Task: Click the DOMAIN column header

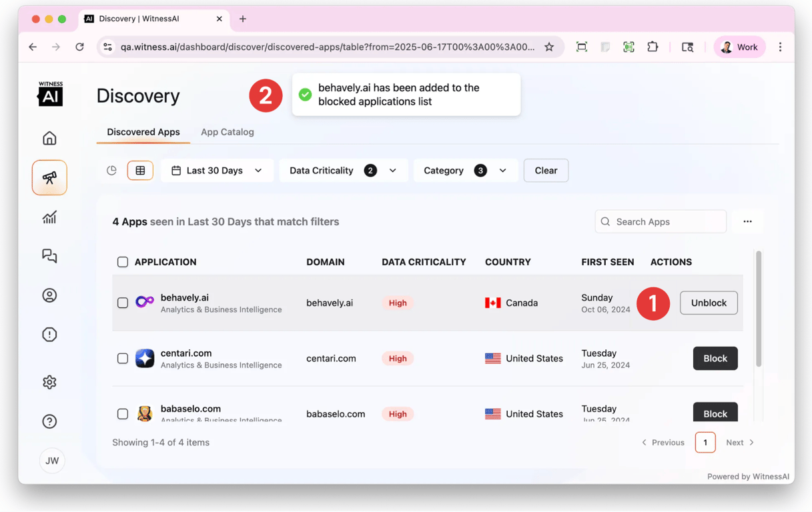Action: (326, 262)
